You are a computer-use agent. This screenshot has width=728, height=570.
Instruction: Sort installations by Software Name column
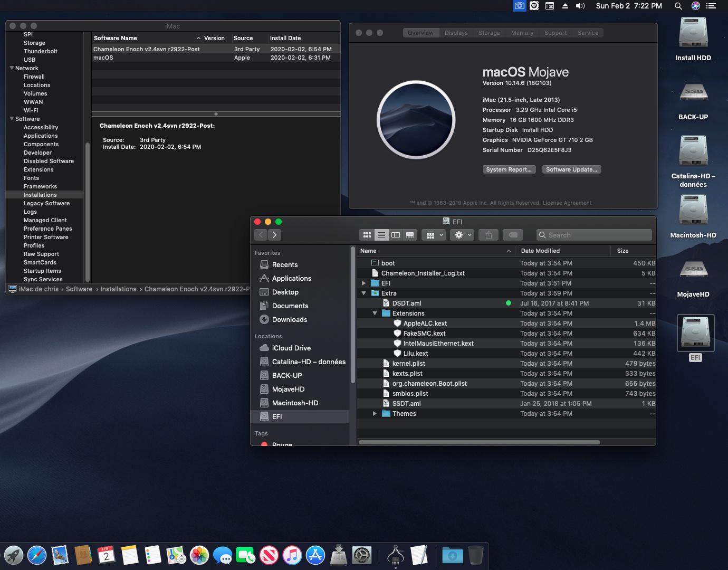click(147, 38)
